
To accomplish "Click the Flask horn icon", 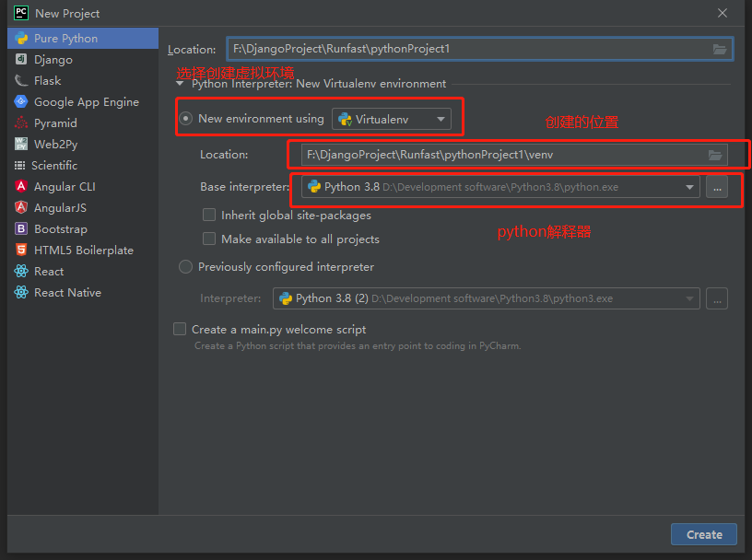I will (x=21, y=80).
